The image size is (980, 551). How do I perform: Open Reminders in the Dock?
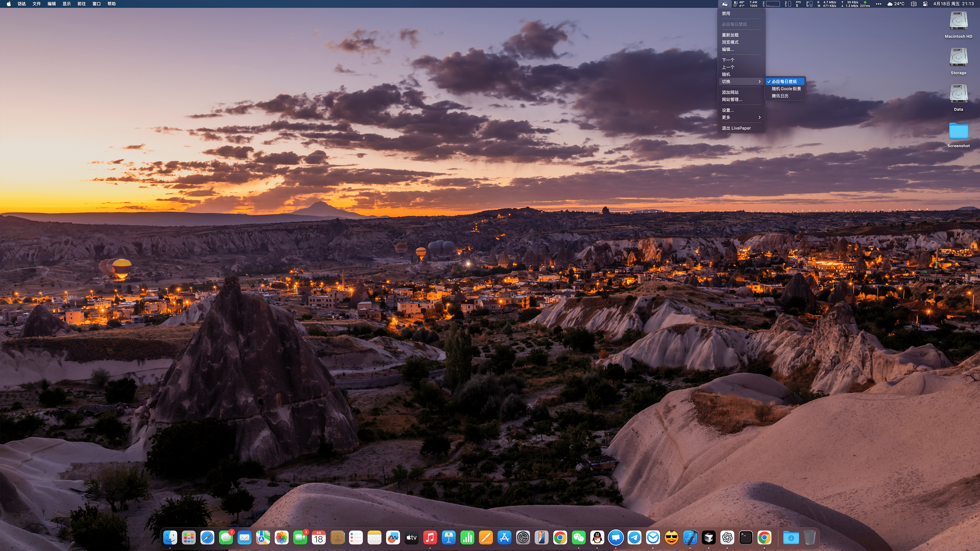(x=356, y=538)
